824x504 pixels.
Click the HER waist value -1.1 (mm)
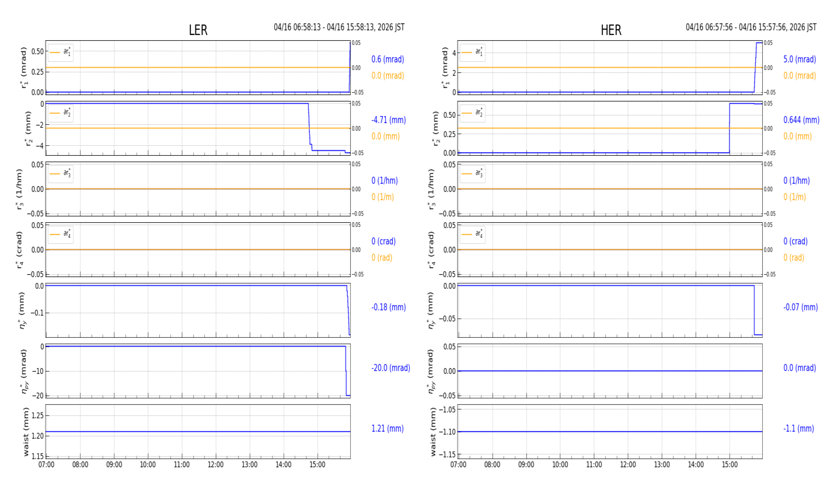[x=798, y=428]
